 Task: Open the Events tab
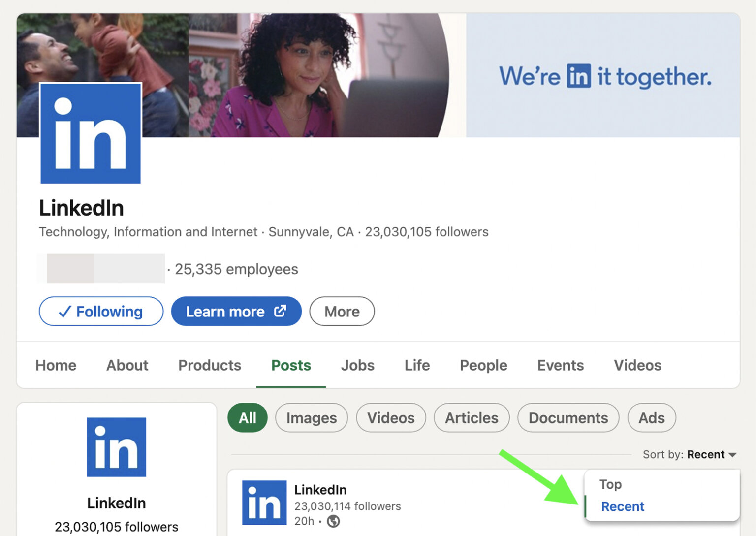pos(560,365)
